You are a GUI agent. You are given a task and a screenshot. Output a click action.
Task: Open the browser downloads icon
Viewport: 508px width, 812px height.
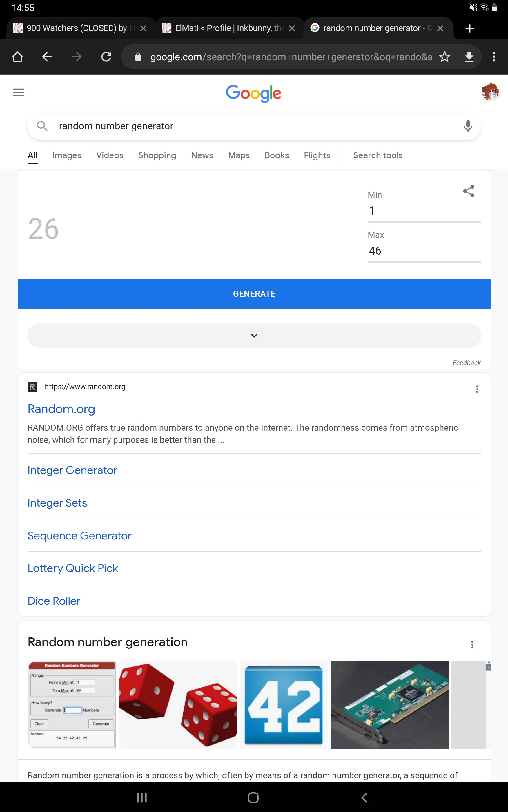(469, 57)
